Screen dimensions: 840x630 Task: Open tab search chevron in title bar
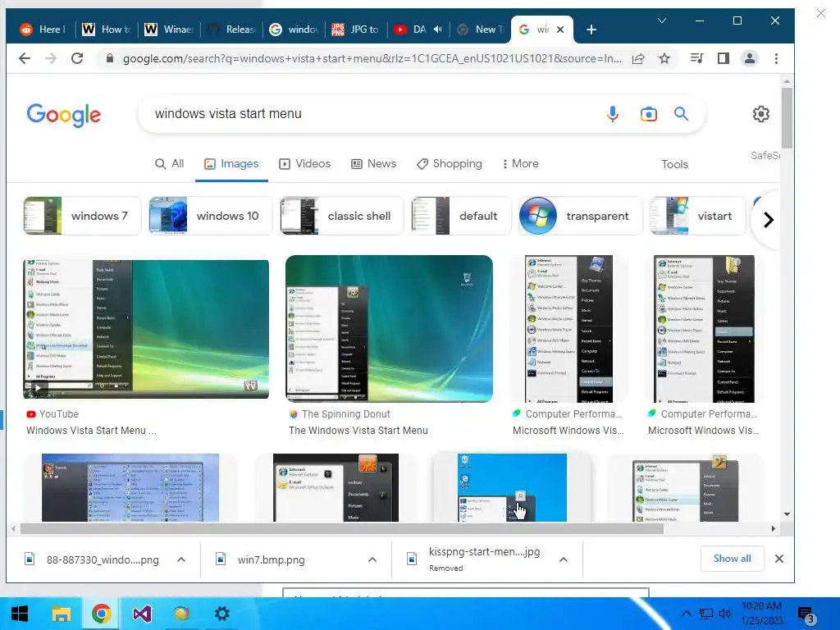[x=662, y=21]
